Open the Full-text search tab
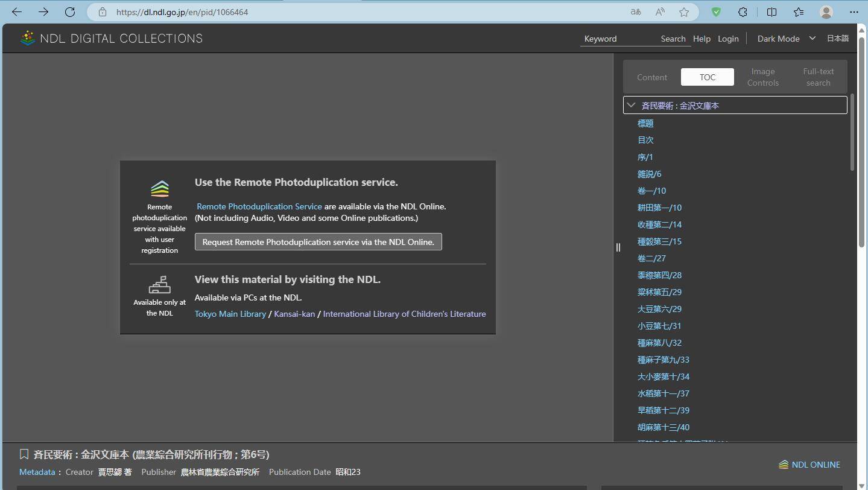The width and height of the screenshot is (868, 490). tap(819, 77)
